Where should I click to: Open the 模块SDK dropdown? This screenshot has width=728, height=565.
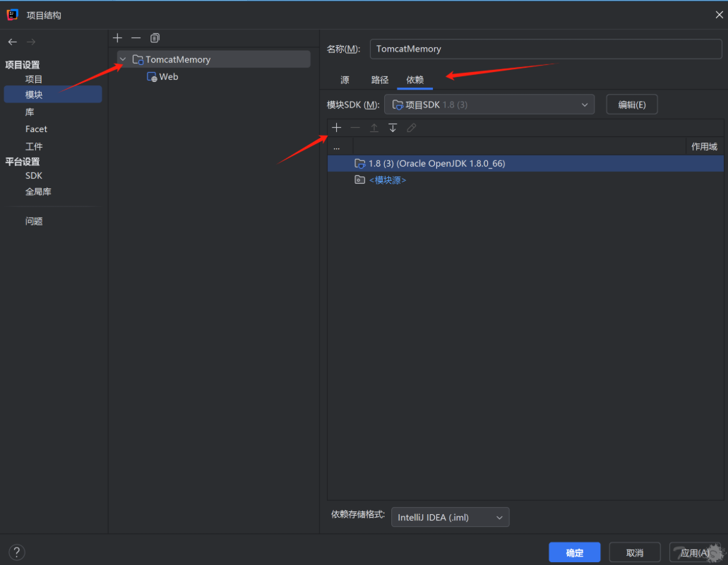click(x=489, y=105)
